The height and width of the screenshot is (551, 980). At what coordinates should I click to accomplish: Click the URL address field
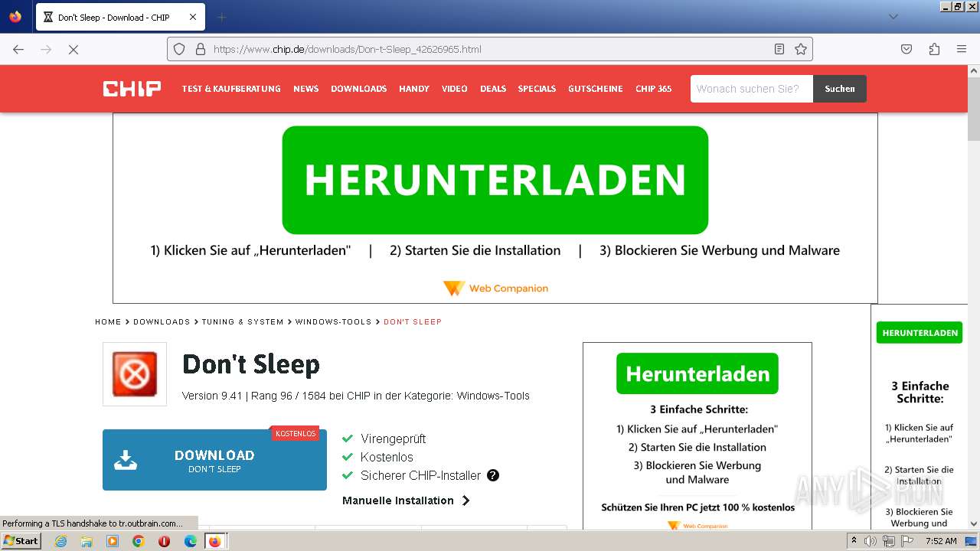click(x=490, y=49)
